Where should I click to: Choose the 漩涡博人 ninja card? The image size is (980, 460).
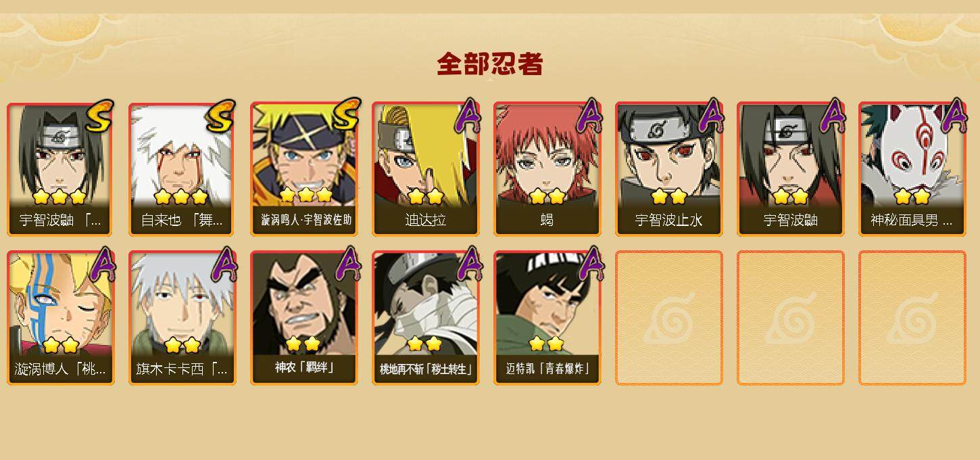pos(60,318)
